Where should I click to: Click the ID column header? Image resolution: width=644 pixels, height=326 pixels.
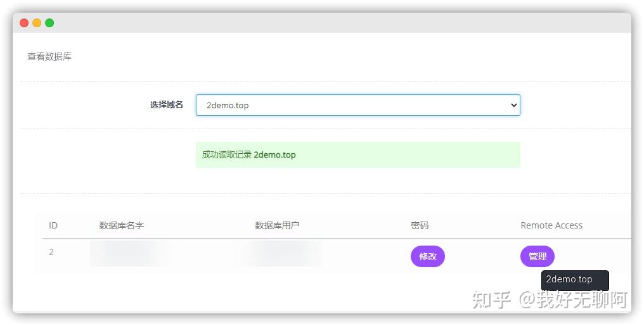[53, 225]
